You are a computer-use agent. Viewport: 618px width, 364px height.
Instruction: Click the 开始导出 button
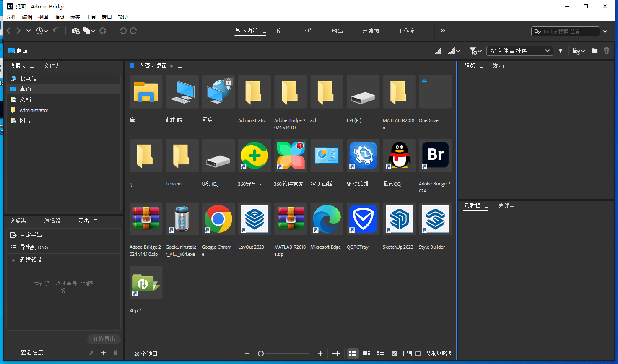click(x=104, y=339)
